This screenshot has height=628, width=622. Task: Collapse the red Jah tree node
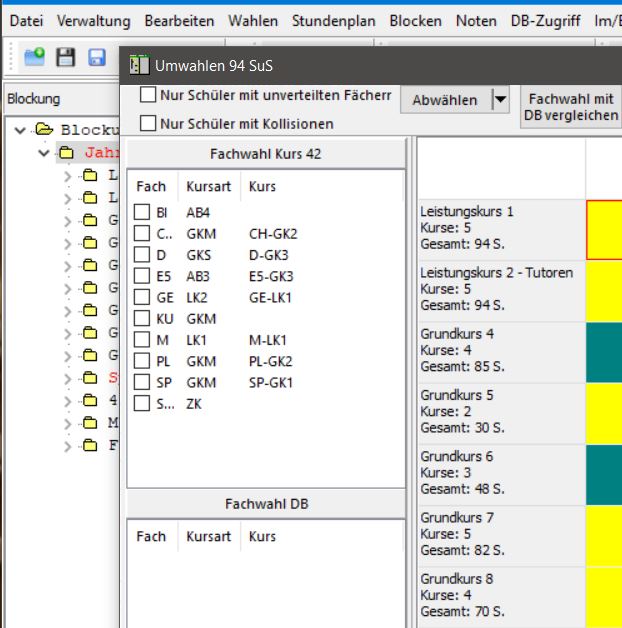tap(43, 153)
